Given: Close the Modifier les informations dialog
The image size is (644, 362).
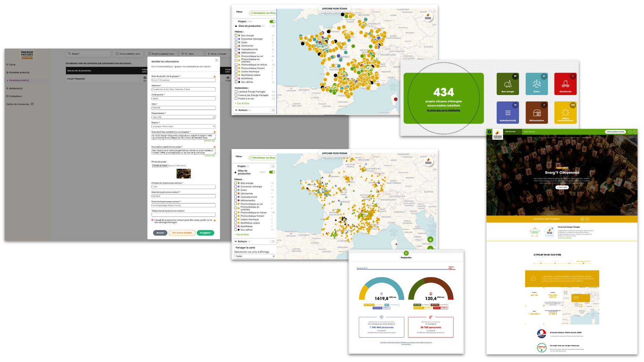Looking at the screenshot, I should [x=216, y=60].
